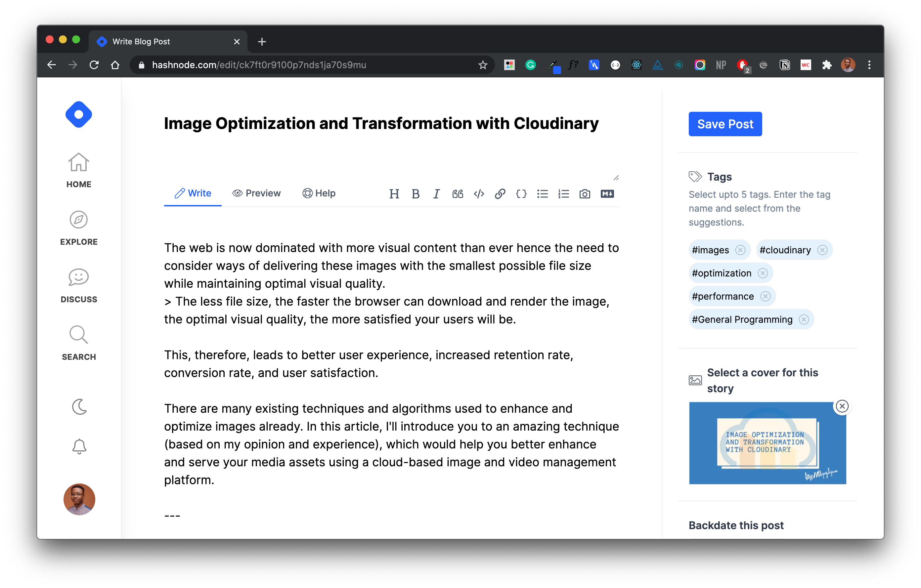Switch to the Preview tab

click(256, 193)
